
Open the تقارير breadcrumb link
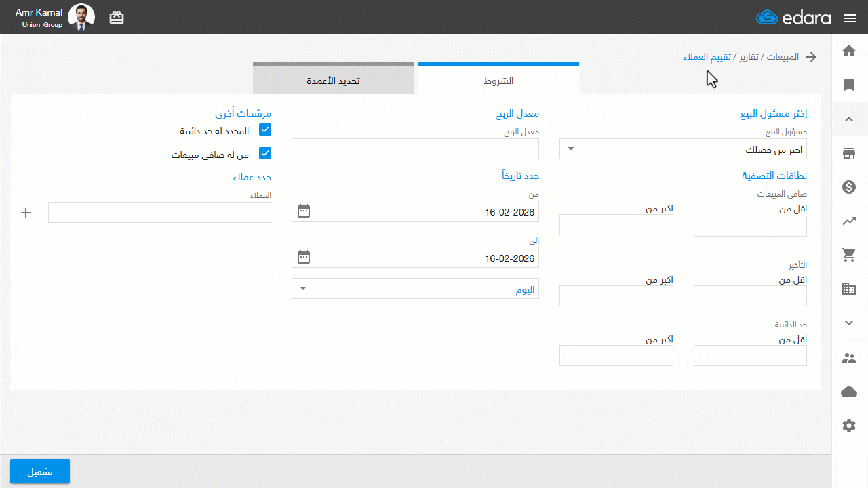(x=749, y=56)
